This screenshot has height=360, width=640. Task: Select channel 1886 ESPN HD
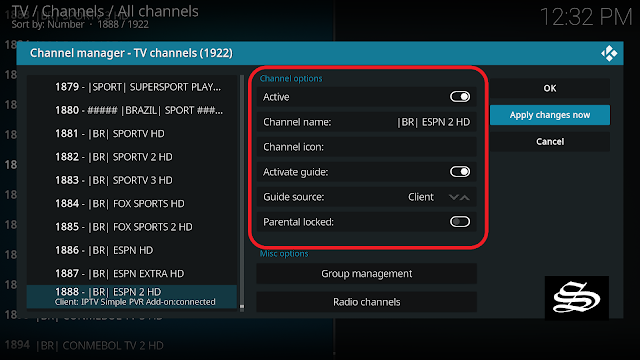tap(132, 250)
